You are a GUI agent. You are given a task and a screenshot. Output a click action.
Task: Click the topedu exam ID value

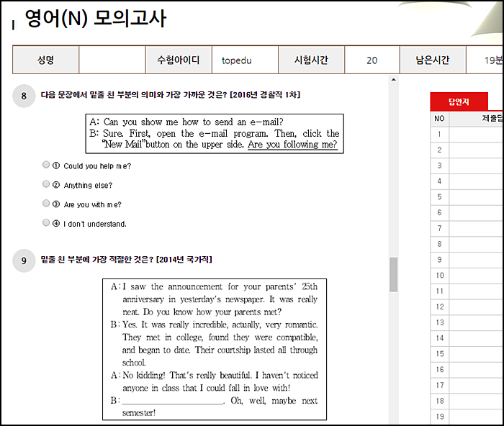tap(237, 60)
